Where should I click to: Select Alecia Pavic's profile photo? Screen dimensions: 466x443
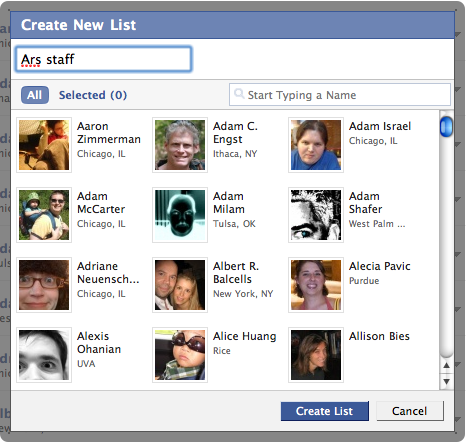[x=316, y=285]
